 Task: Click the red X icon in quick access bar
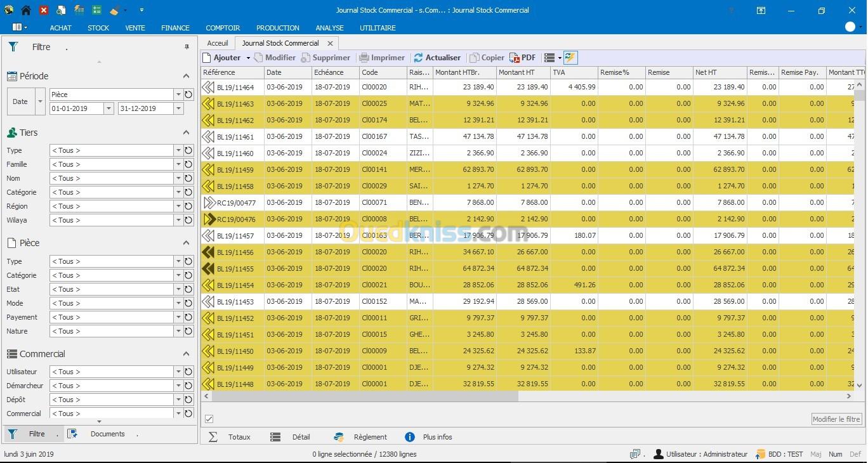click(44, 10)
